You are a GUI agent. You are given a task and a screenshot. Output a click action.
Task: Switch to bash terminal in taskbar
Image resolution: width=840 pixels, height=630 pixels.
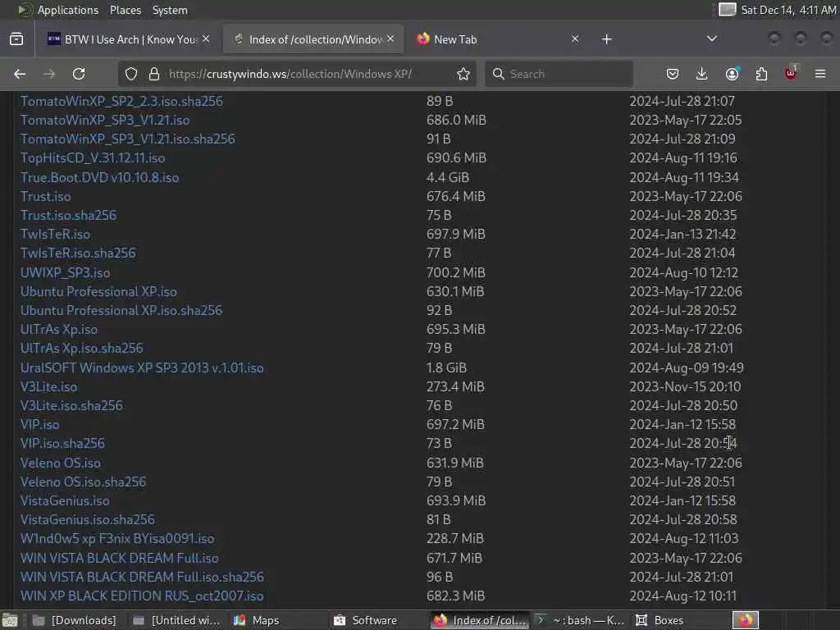(580, 620)
